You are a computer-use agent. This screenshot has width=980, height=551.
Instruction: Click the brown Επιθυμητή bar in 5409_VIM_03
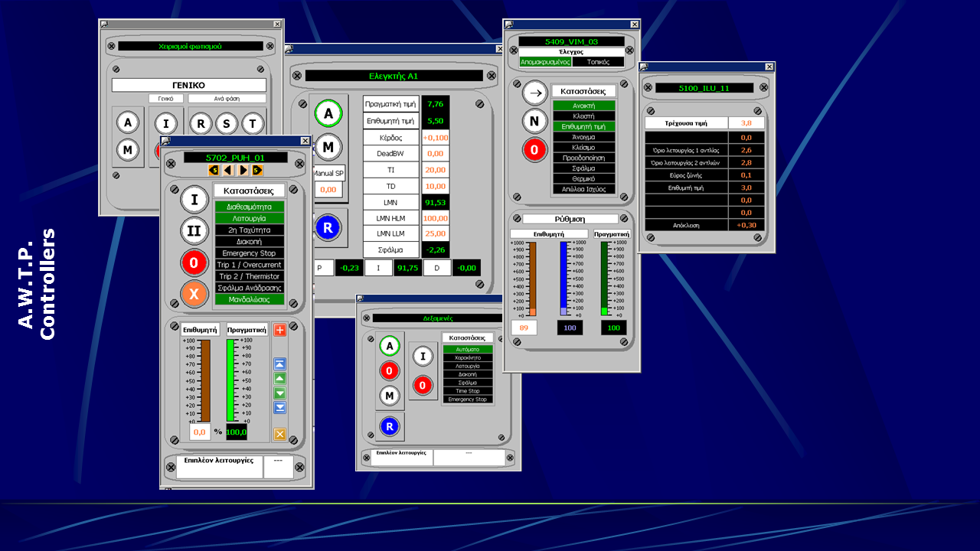(x=531, y=278)
